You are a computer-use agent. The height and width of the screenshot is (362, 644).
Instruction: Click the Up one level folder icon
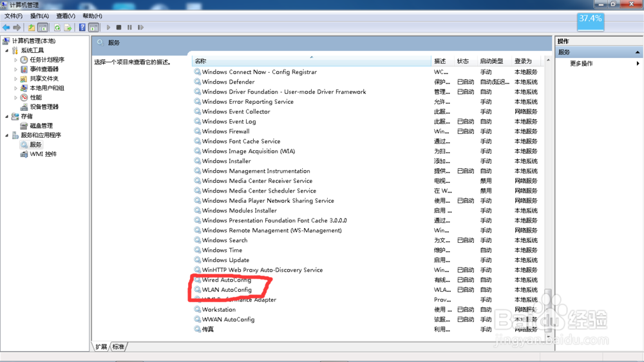[31, 28]
